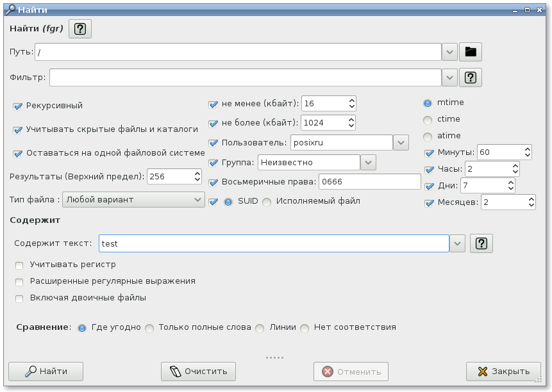Expand the Группа dropdown arrow

368,163
